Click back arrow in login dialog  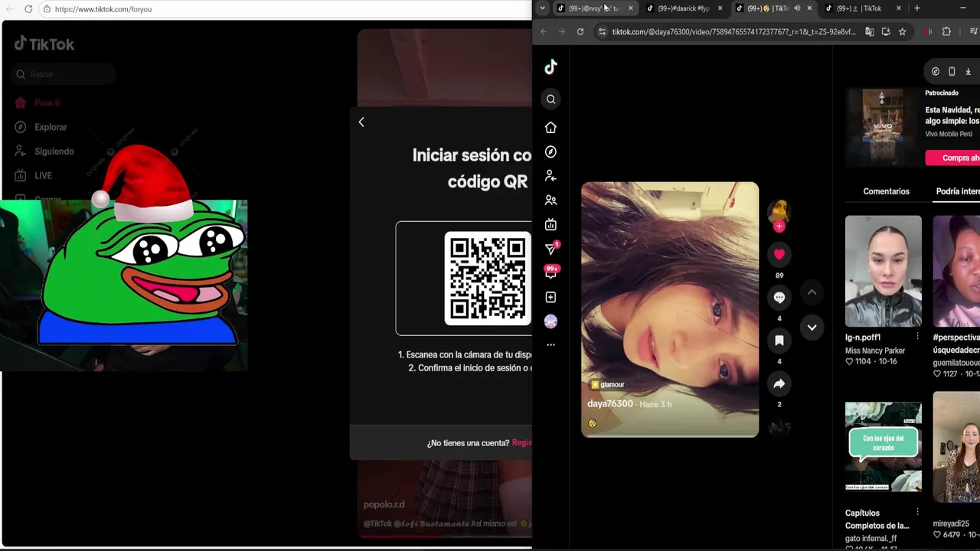tap(361, 122)
